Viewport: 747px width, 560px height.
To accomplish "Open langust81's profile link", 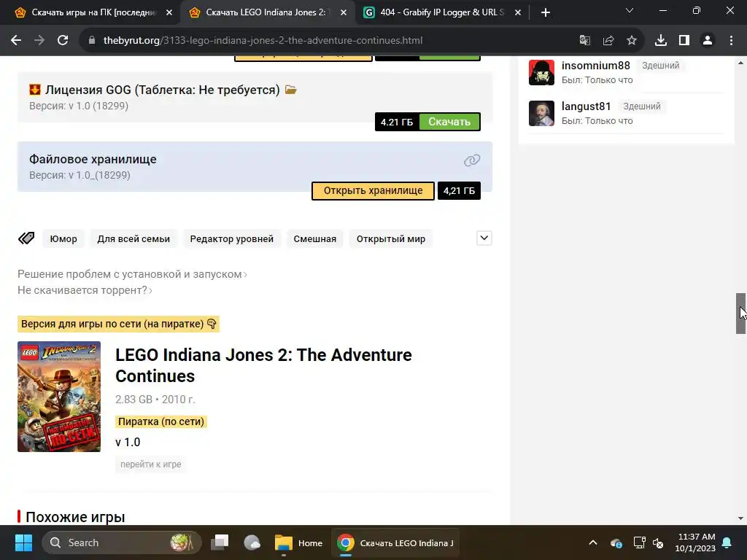I will 586,106.
